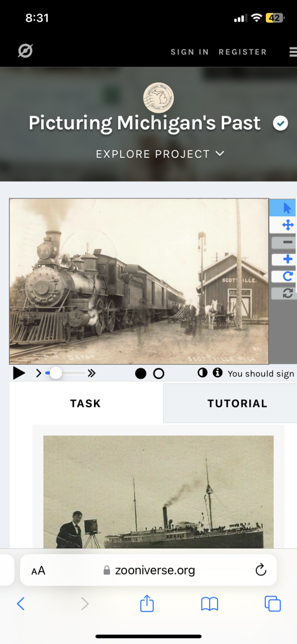Select the pointer annotate tool
This screenshot has height=644, width=297.
tap(287, 208)
